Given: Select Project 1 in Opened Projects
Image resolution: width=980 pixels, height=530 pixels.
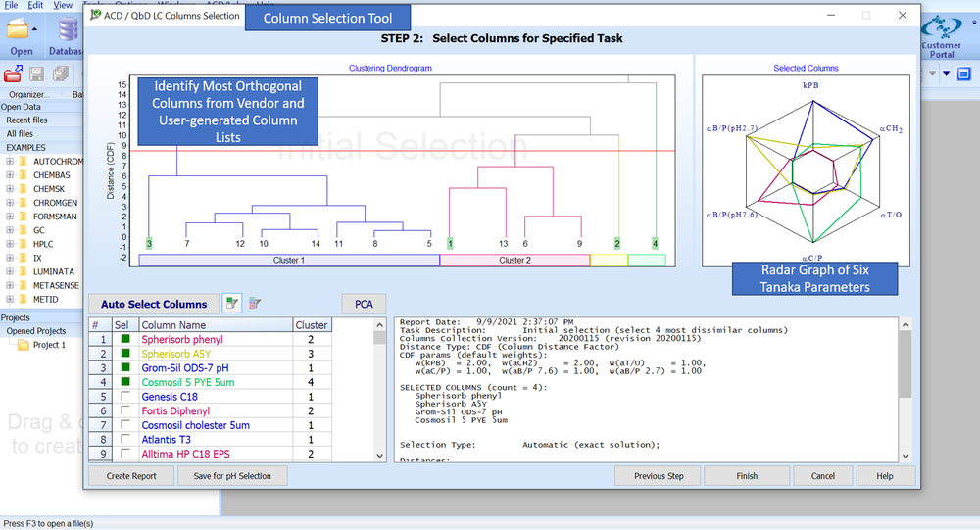Looking at the screenshot, I should click(49, 345).
